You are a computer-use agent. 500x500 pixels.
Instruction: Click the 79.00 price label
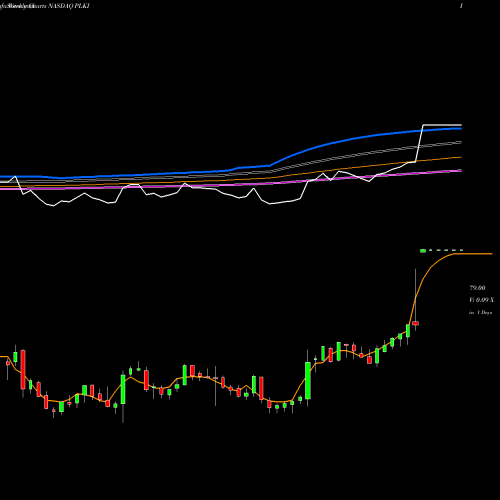coord(477,288)
